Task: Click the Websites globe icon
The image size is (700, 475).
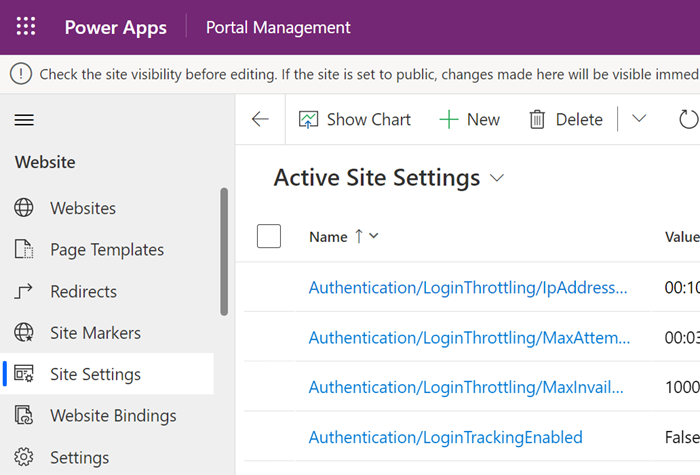Action: pyautogui.click(x=24, y=208)
